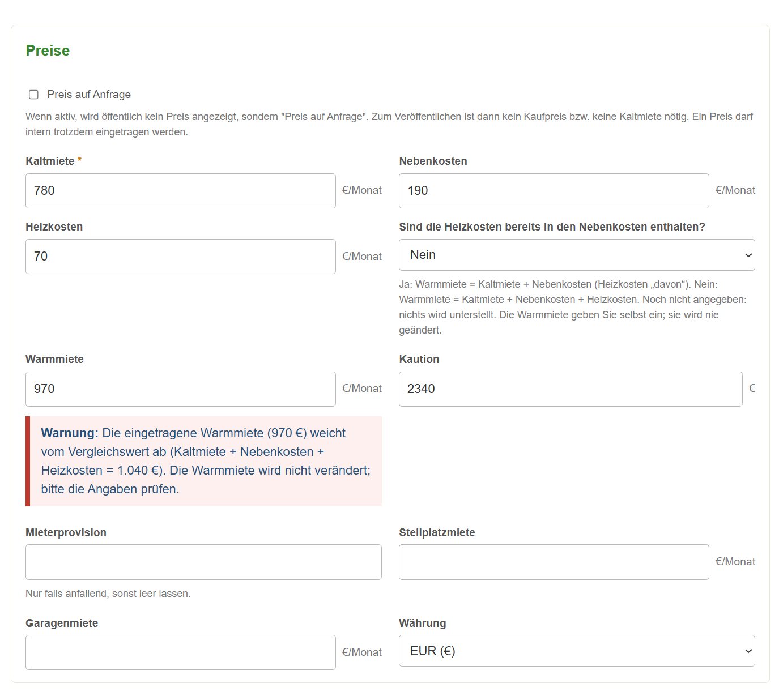
Task: Enable the Preis auf Anfrage checkbox
Action: click(x=33, y=95)
